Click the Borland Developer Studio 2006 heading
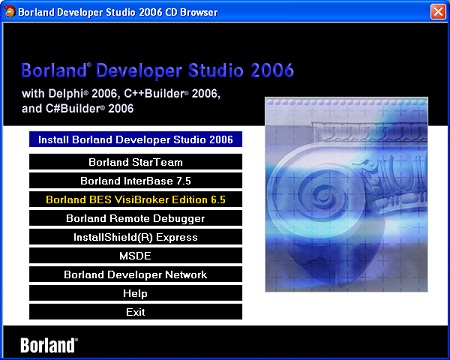450x360 pixels. (x=157, y=70)
